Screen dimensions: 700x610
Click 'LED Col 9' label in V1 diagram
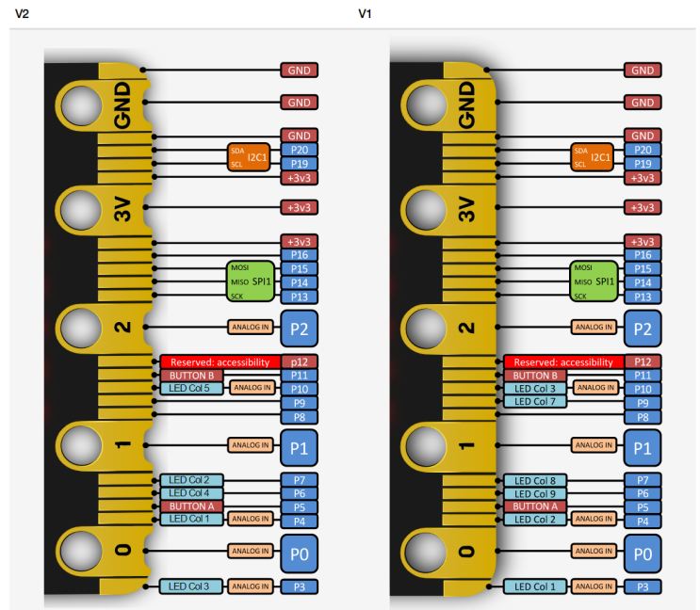coord(535,493)
